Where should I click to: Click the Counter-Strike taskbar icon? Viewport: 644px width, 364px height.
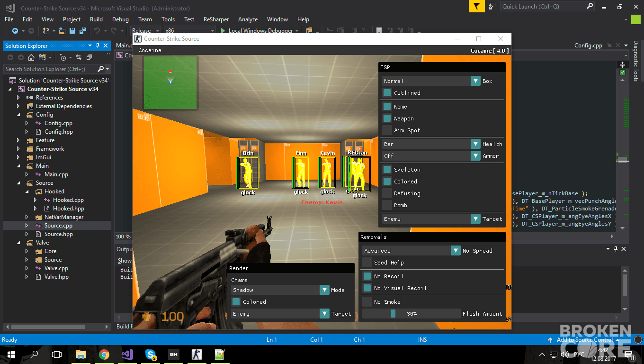pyautogui.click(x=197, y=355)
